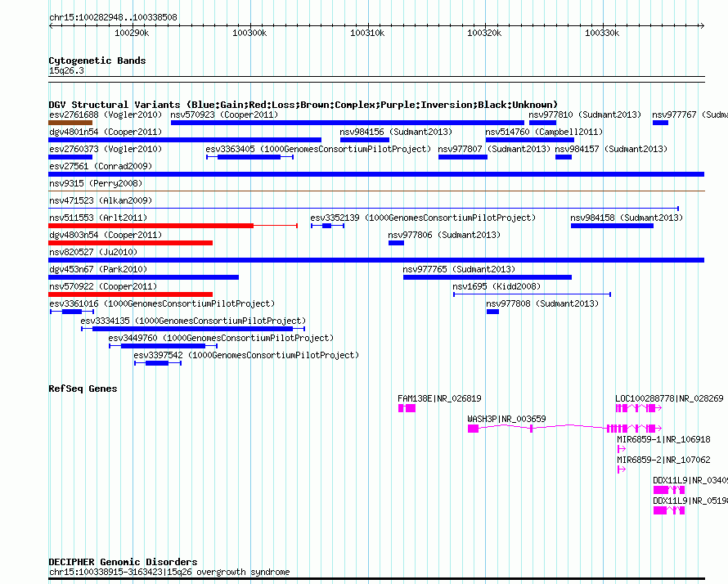Viewport: 728px width, 584px height.
Task: Select the MIR6859-1 arrow glyph
Action: (622, 449)
